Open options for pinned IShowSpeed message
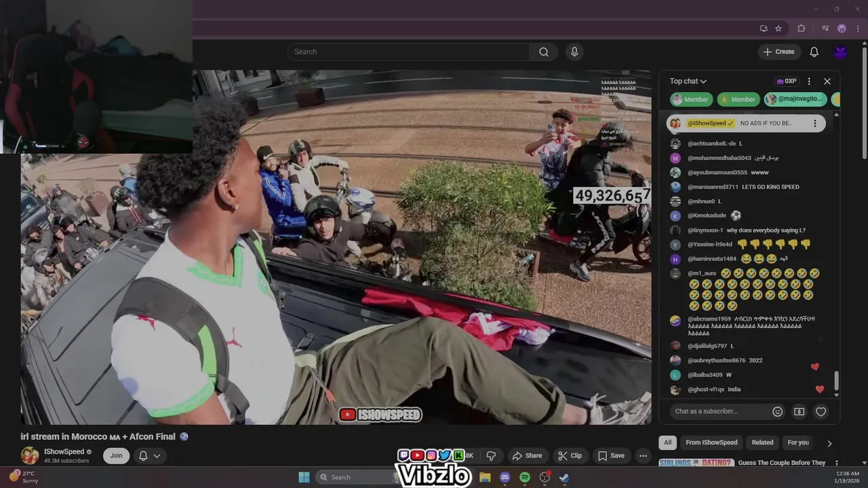 [x=815, y=123]
